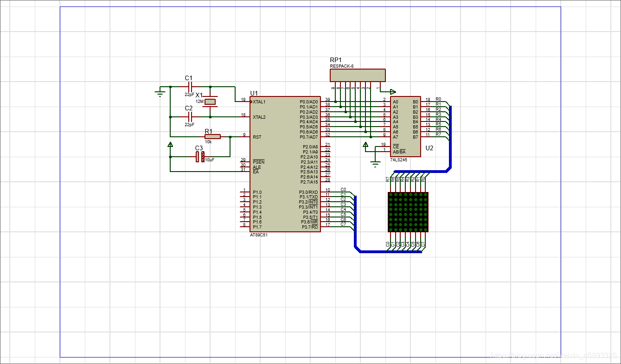
Task: Click the RESPACK-8 resistor pack RP1
Action: pos(358,75)
